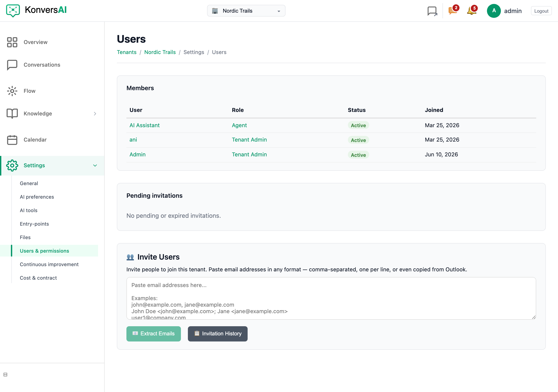Click the KonversAI logo icon
This screenshot has height=392, width=558.
[13, 10]
